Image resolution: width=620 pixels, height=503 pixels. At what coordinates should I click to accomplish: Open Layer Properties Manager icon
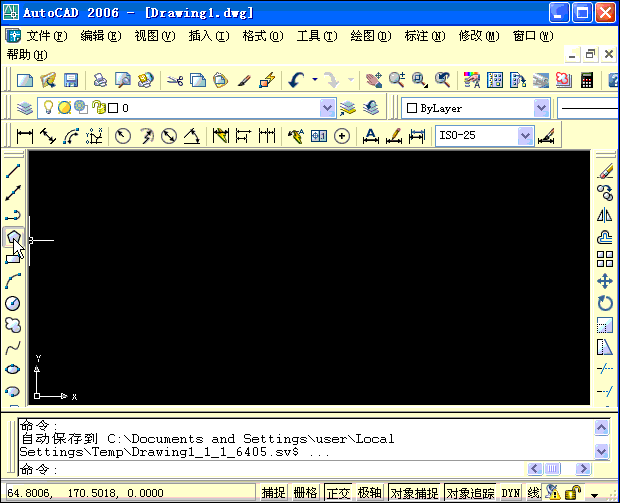(x=25, y=108)
